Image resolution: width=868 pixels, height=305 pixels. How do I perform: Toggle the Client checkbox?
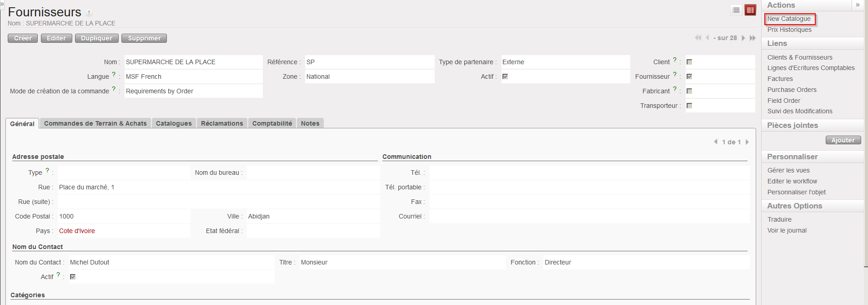click(689, 62)
